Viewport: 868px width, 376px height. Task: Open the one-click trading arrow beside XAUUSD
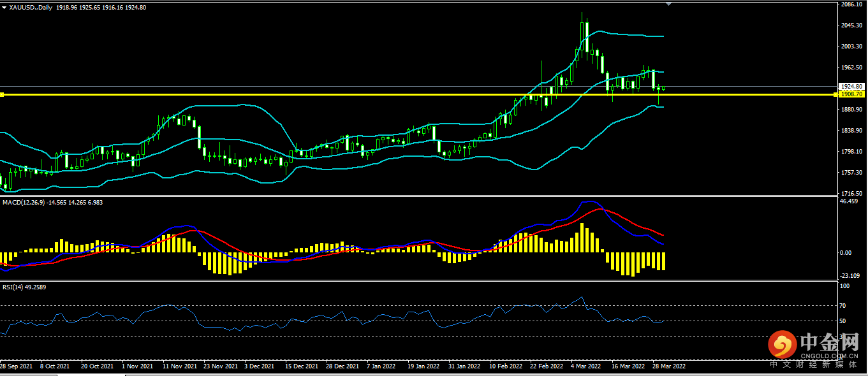pos(4,8)
